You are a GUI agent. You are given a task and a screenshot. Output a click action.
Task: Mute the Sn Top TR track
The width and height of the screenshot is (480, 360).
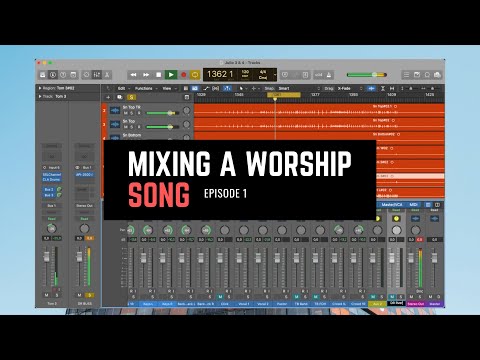click(126, 113)
